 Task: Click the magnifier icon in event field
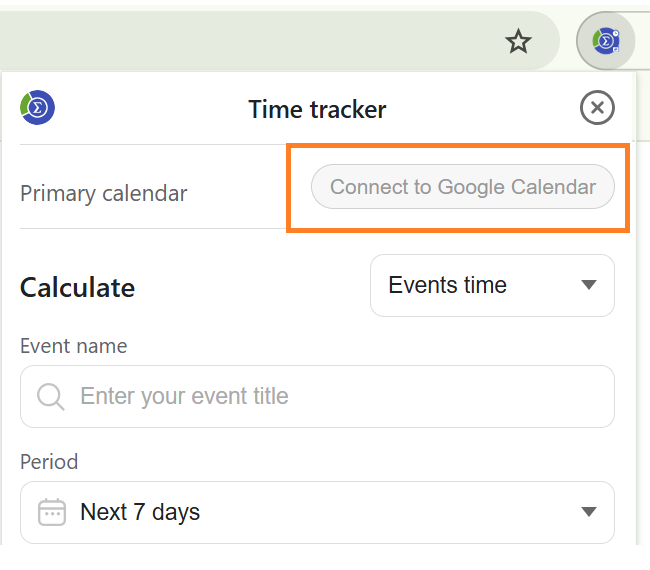click(51, 397)
